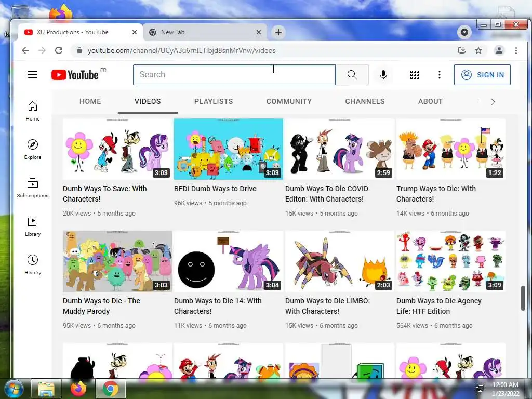Click the install app icon in address bar
Screen dimensions: 532x399
(x=461, y=50)
